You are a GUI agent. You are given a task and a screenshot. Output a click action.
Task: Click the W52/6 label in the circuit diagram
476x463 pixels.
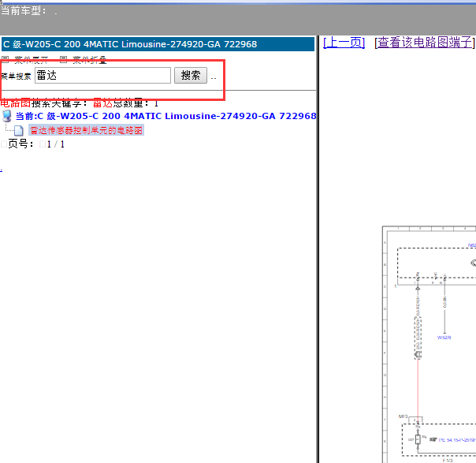pos(444,338)
